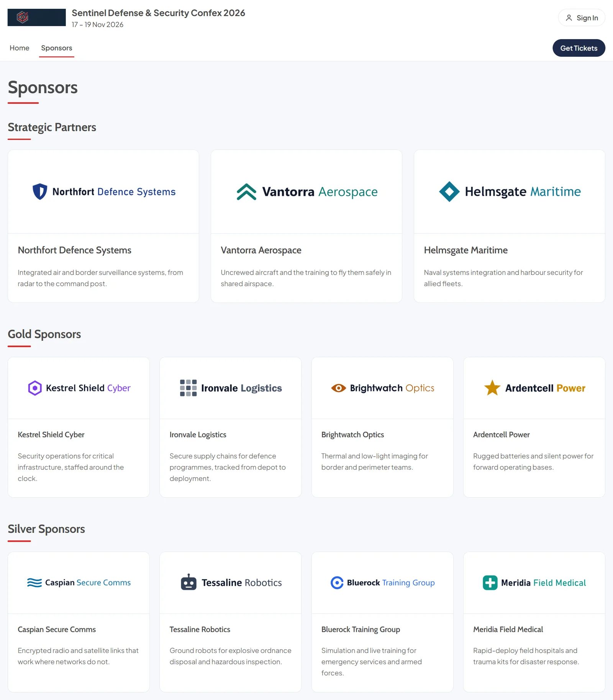613x700 pixels.
Task: Click the Bluerock circular logo icon
Action: (x=337, y=583)
